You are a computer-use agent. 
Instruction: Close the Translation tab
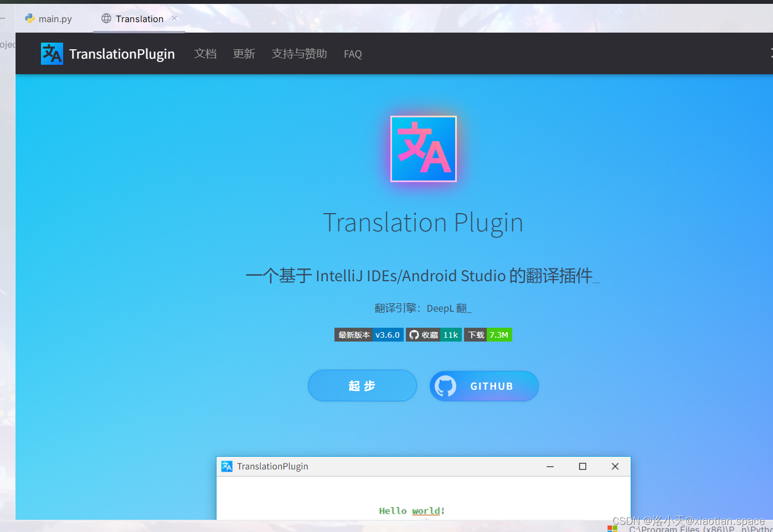[x=174, y=18]
